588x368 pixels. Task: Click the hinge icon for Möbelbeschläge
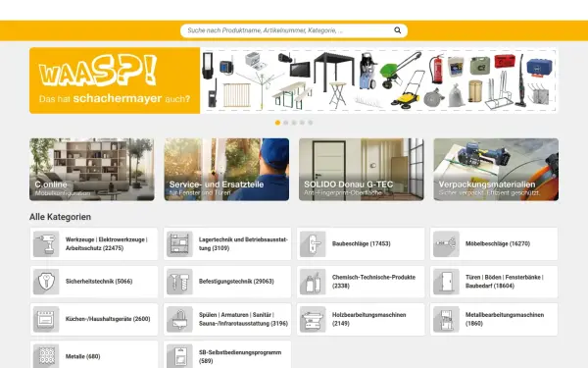point(446,243)
